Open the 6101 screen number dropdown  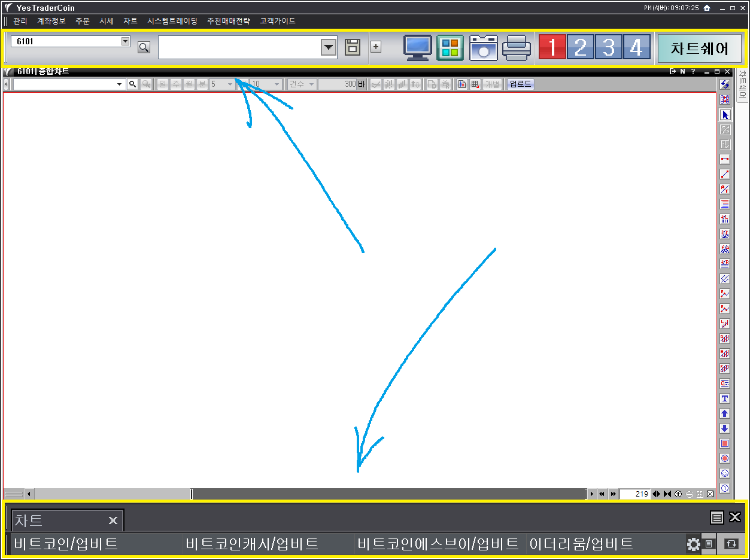[125, 41]
